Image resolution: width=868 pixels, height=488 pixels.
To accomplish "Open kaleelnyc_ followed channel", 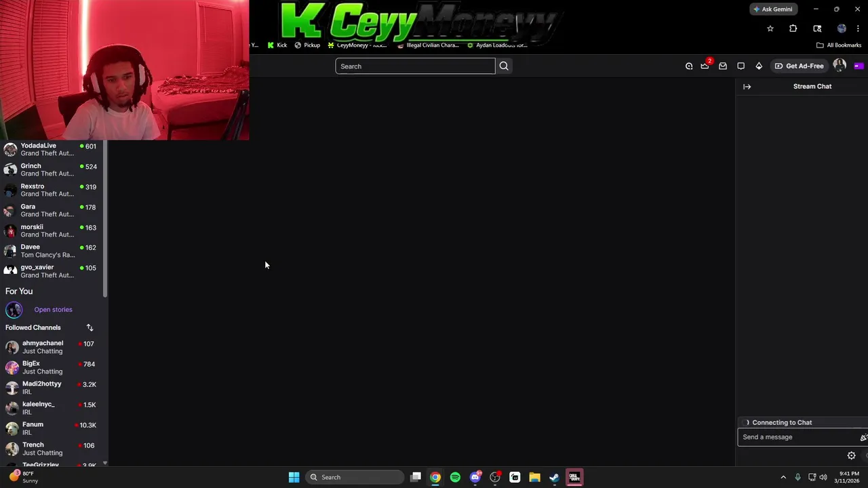I will tap(52, 408).
